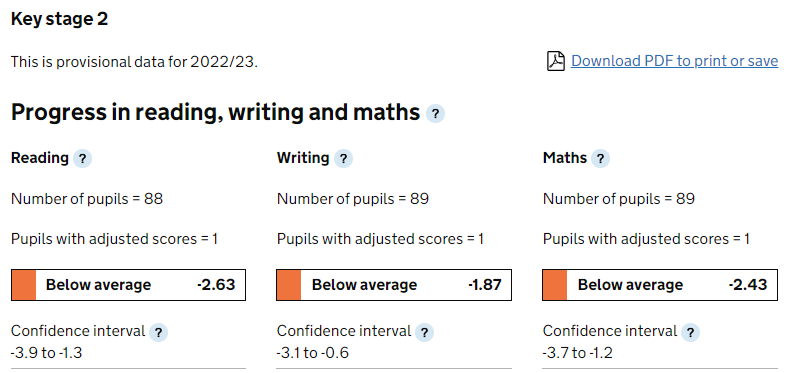The height and width of the screenshot is (373, 808).
Task: Click the Key stage 2 heading
Action: tap(60, 19)
